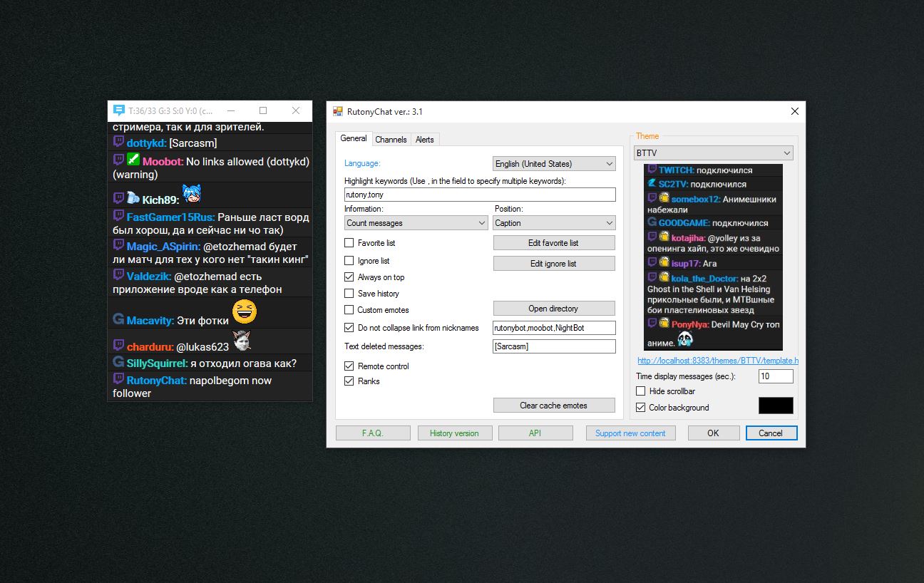This screenshot has width=924, height=583.
Task: Click the F.A.Q. button
Action: click(373, 433)
